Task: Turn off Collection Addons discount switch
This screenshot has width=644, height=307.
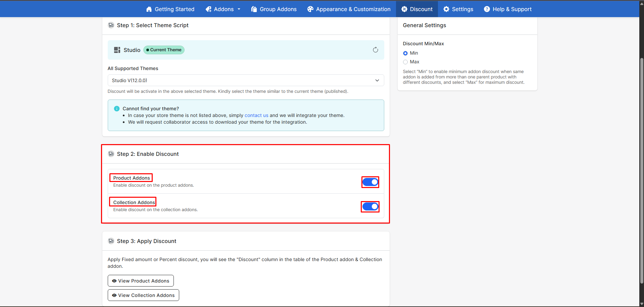Action: pos(370,206)
